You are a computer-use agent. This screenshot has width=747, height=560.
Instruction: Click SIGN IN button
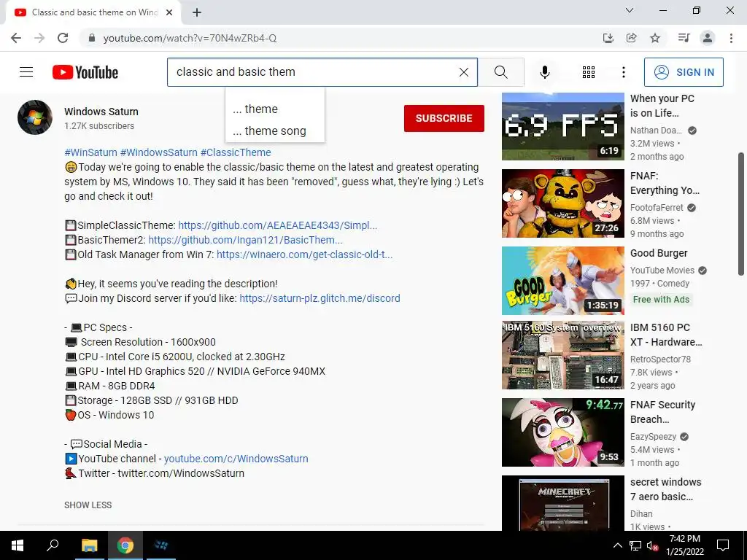click(683, 72)
